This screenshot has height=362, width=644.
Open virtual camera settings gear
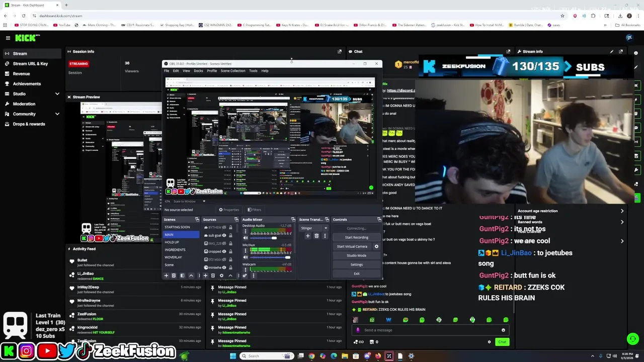[376, 246]
